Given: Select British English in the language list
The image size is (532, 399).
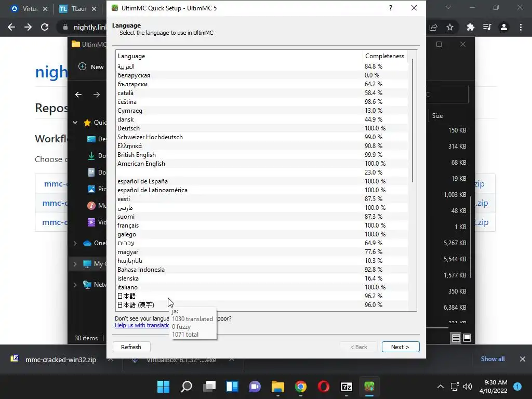Looking at the screenshot, I should pyautogui.click(x=262, y=155).
